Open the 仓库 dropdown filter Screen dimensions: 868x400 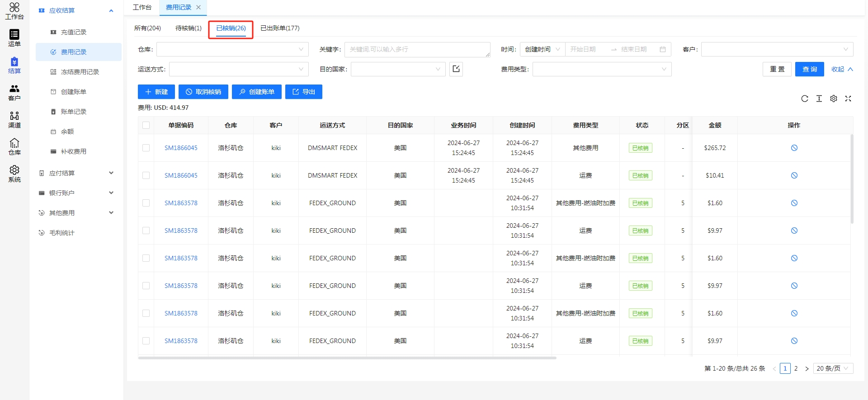(232, 49)
